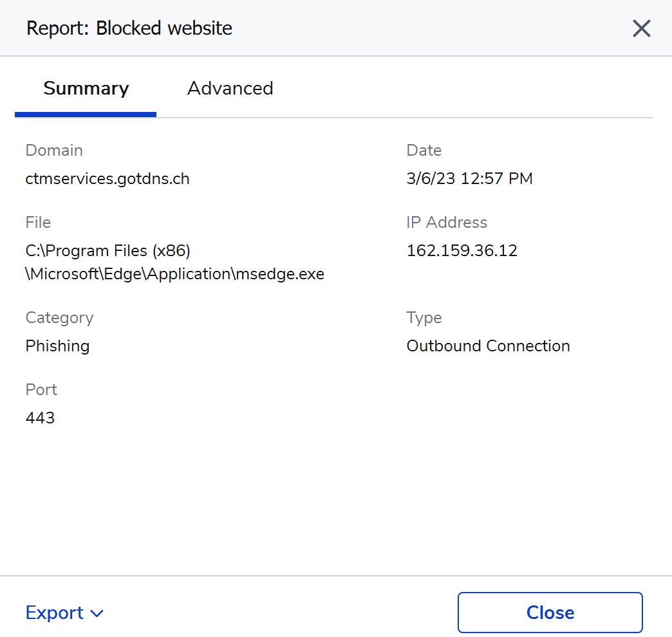Click the msedge.exe file path
Viewport: 672px width, 637px height.
pos(174,263)
